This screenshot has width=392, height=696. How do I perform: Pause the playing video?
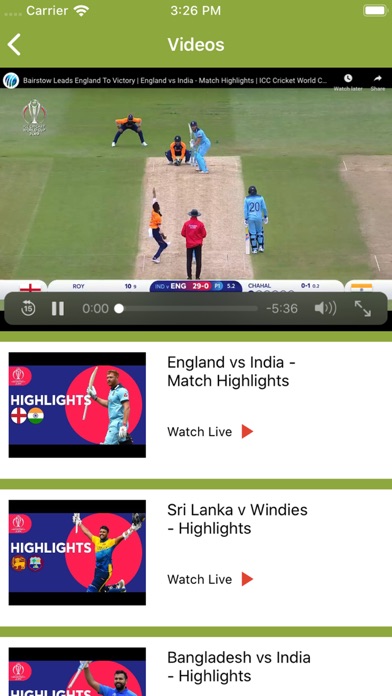tap(58, 308)
